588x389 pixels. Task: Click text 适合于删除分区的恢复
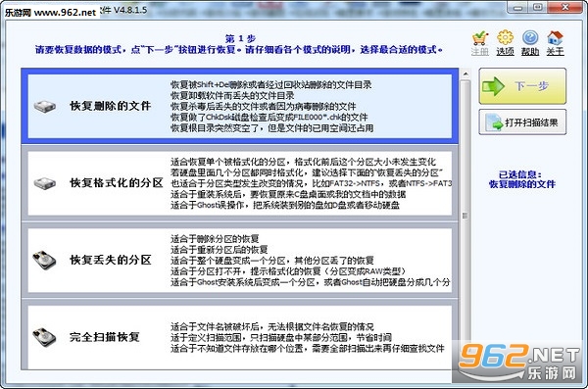coord(215,239)
